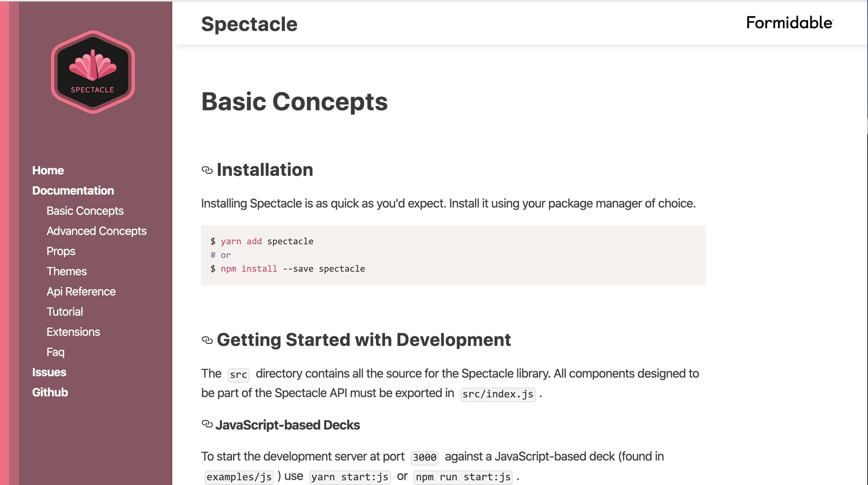
Task: Open the Props documentation page
Action: click(x=61, y=251)
